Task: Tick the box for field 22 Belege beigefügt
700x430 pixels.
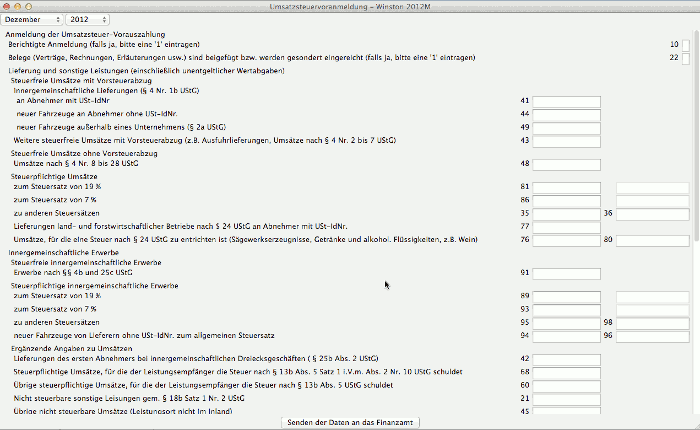Action: point(686,58)
